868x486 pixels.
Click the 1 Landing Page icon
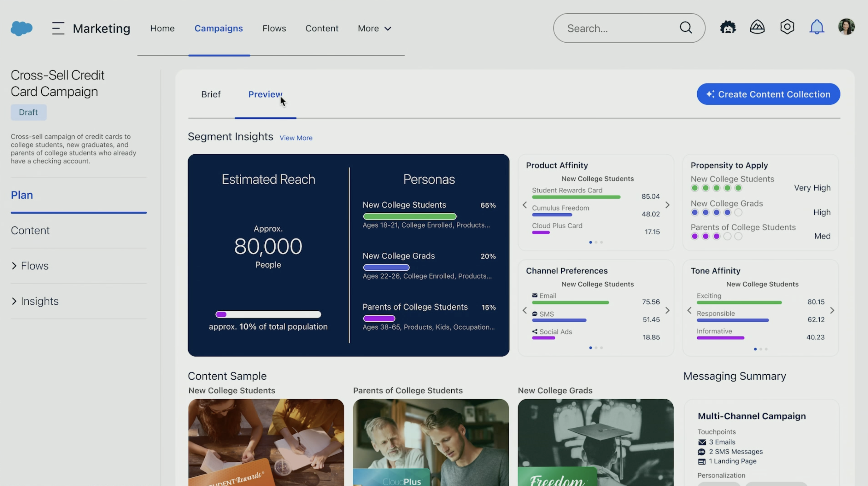[702, 461]
